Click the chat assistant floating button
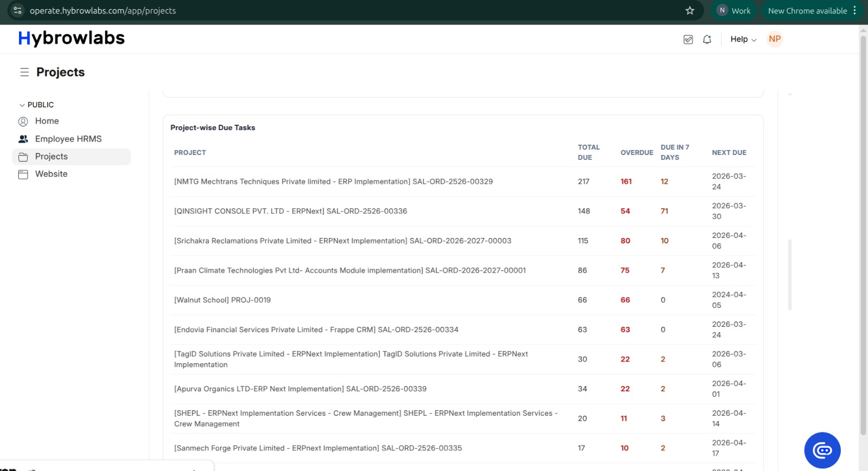 click(x=822, y=450)
